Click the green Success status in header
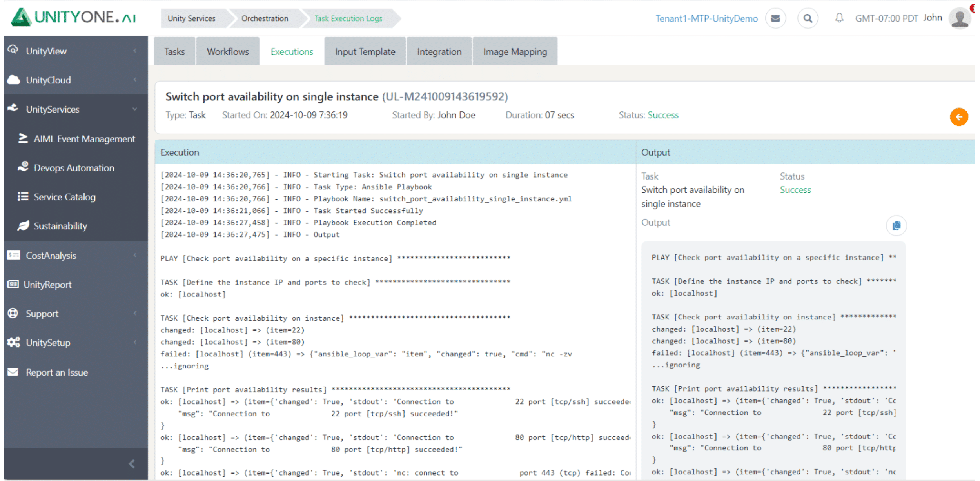980x481 pixels. tap(663, 115)
